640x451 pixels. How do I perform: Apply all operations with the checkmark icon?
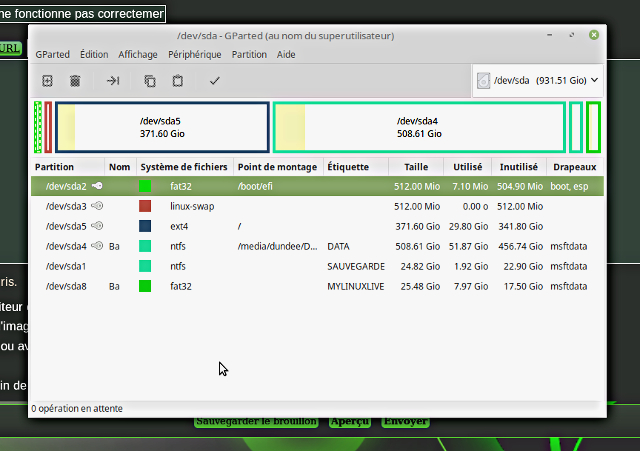(x=214, y=81)
